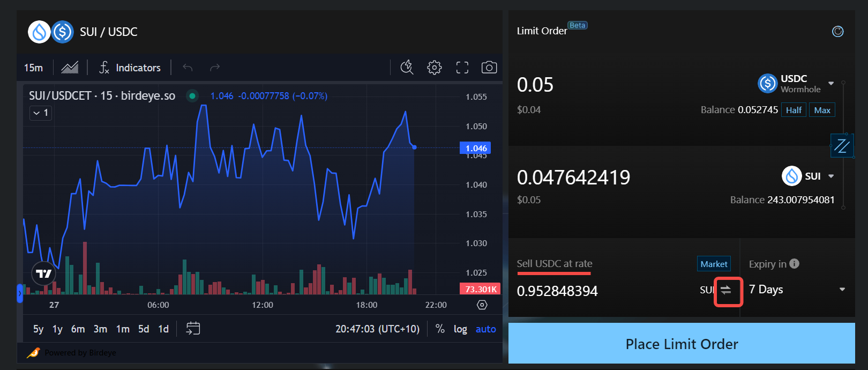Select the 5d time range
Image resolution: width=868 pixels, height=370 pixels.
(x=144, y=329)
